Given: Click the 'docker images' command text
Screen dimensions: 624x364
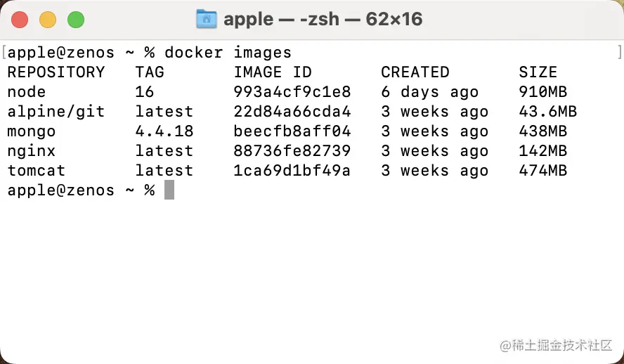Looking at the screenshot, I should point(228,53).
